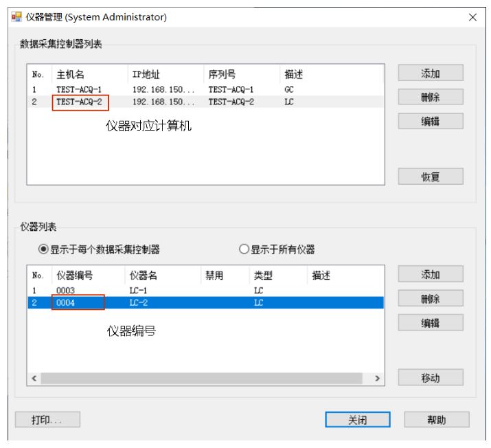This screenshot has width=491, height=448.
Task: Open the 打印... dialog
Action: pos(47,420)
